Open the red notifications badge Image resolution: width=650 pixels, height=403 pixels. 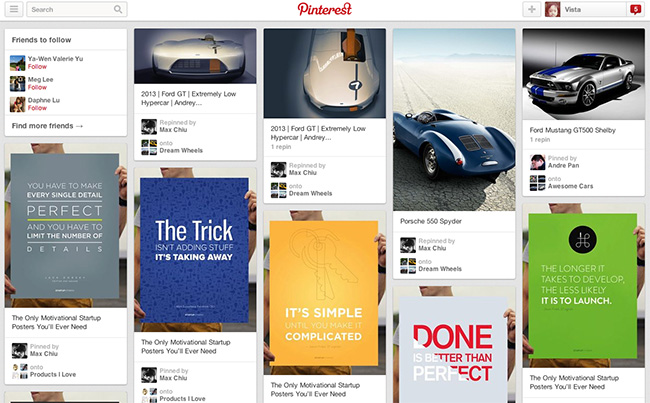point(635,9)
